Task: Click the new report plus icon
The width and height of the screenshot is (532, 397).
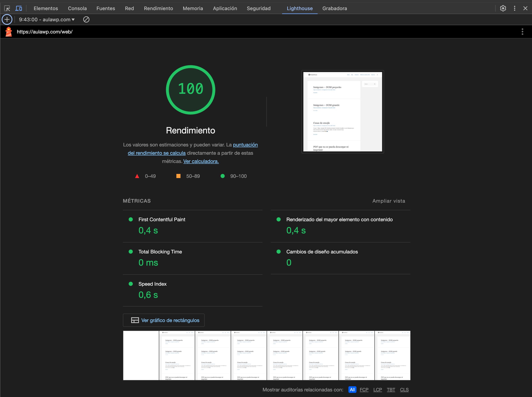Action: [x=7, y=19]
